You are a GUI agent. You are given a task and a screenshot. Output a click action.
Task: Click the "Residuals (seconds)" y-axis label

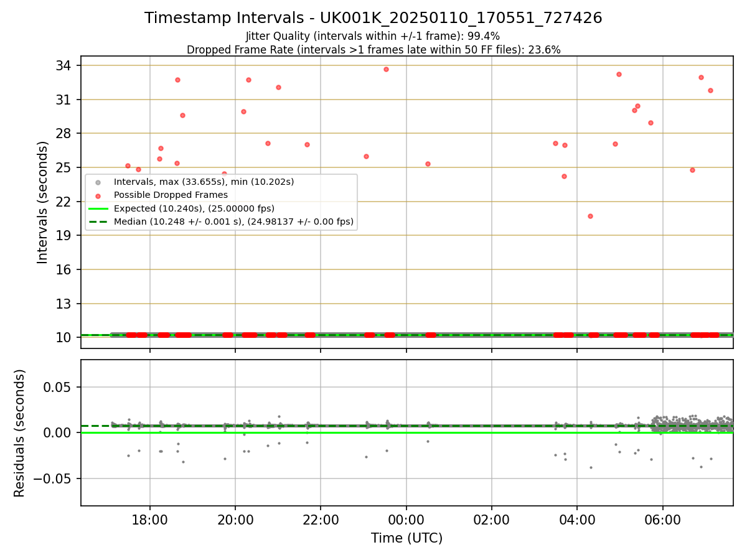tap(20, 433)
